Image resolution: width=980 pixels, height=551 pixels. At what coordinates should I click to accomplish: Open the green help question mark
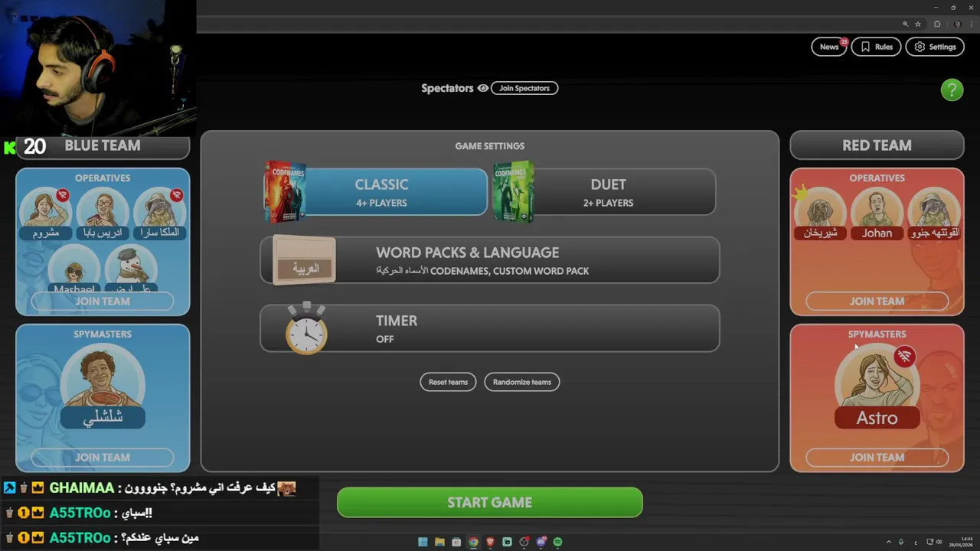(952, 90)
